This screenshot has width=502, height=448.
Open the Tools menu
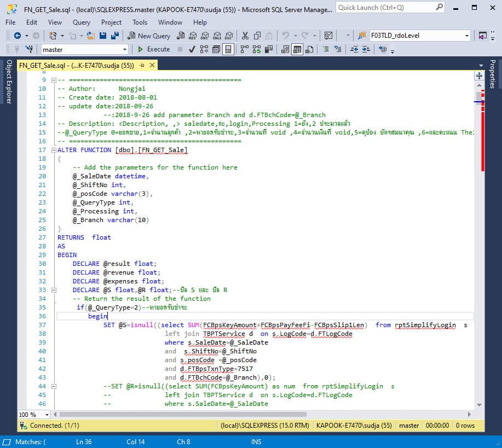(x=140, y=22)
